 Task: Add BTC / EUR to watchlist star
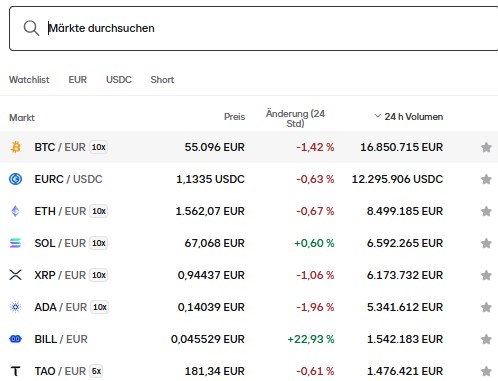click(x=486, y=147)
